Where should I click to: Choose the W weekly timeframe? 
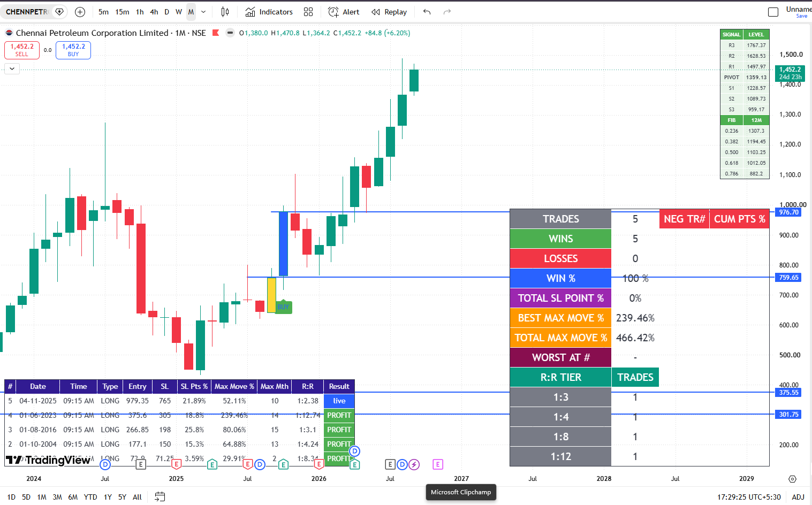(179, 12)
